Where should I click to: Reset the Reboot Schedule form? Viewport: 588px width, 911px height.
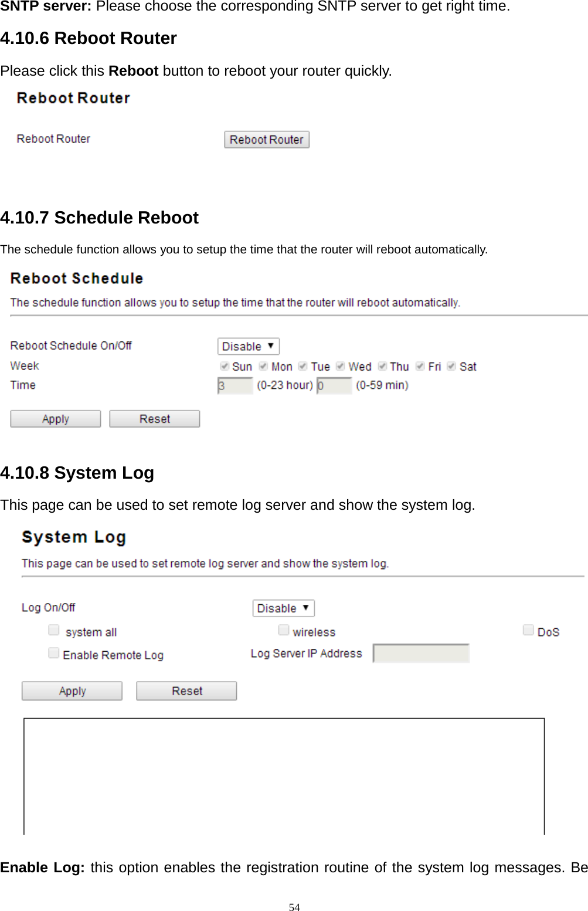point(155,419)
